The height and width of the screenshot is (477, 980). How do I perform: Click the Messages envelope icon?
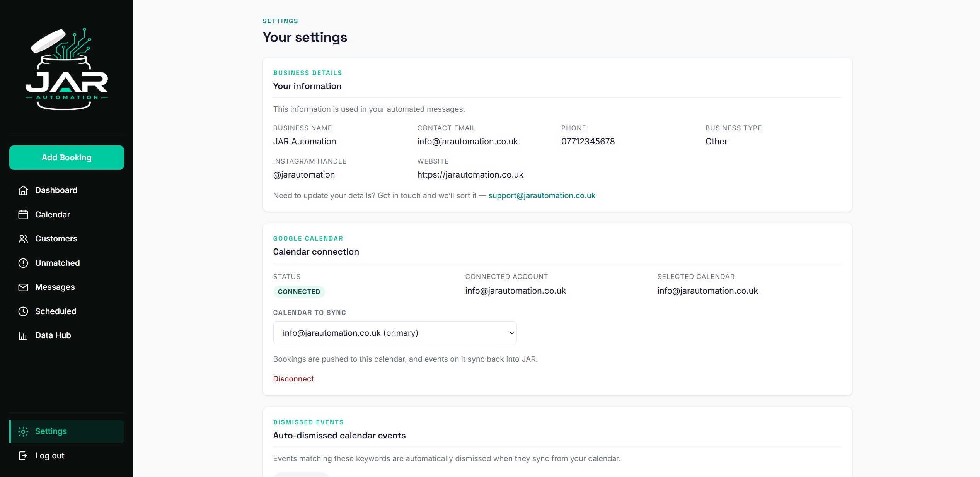click(23, 287)
